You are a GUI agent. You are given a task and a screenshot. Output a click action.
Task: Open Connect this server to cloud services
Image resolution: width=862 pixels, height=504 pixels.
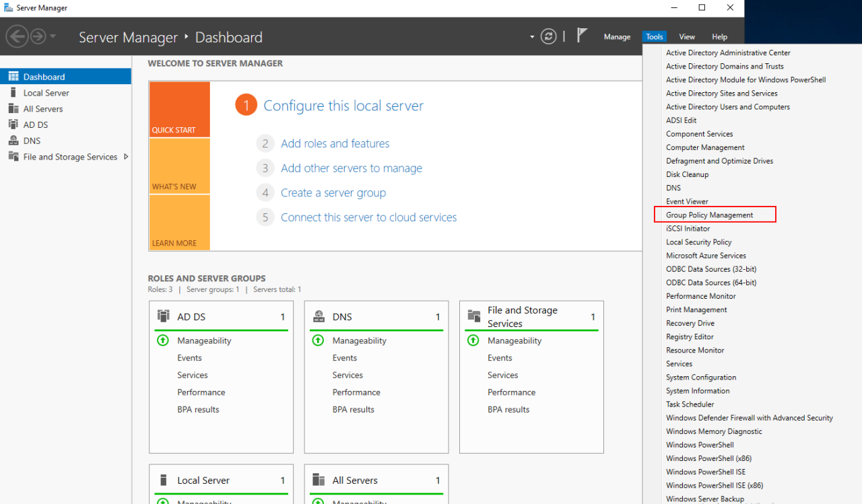[x=368, y=217]
